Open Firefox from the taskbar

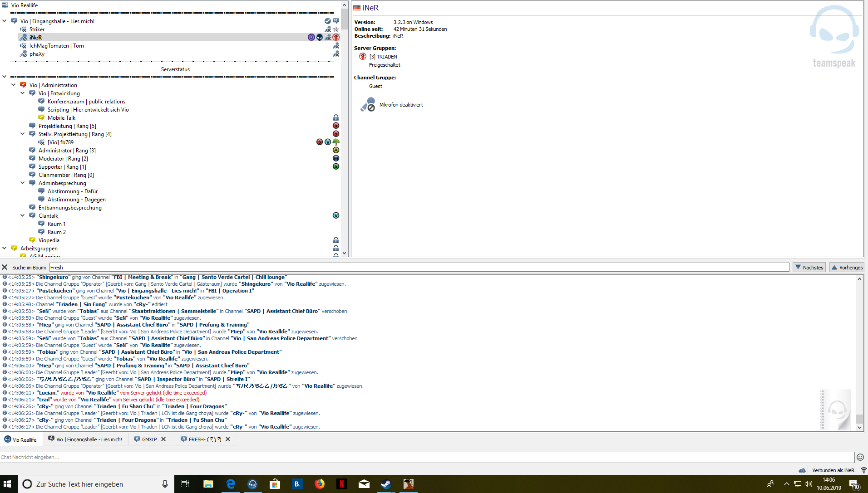[320, 484]
